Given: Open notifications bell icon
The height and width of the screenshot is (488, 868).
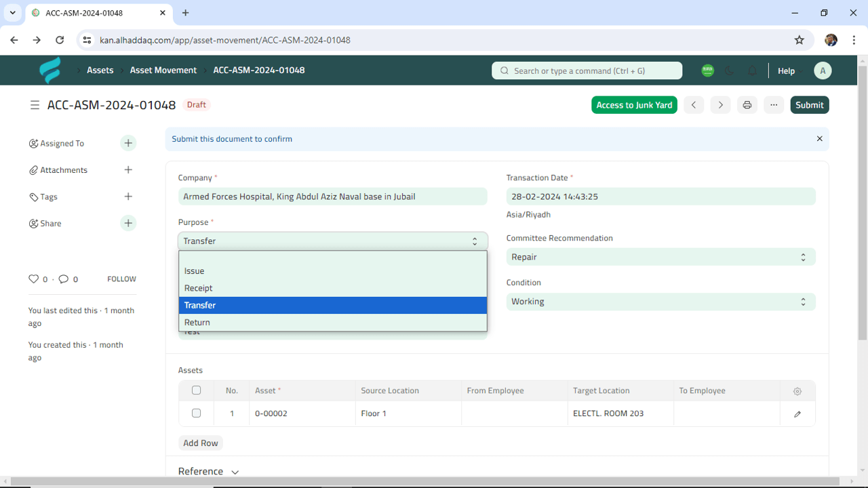Looking at the screenshot, I should (x=752, y=70).
